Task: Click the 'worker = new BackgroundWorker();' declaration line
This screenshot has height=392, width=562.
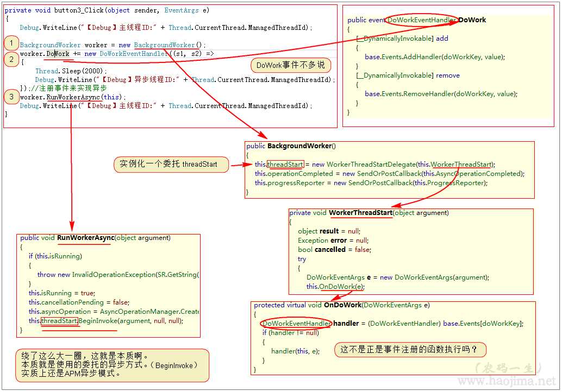Action: click(113, 45)
